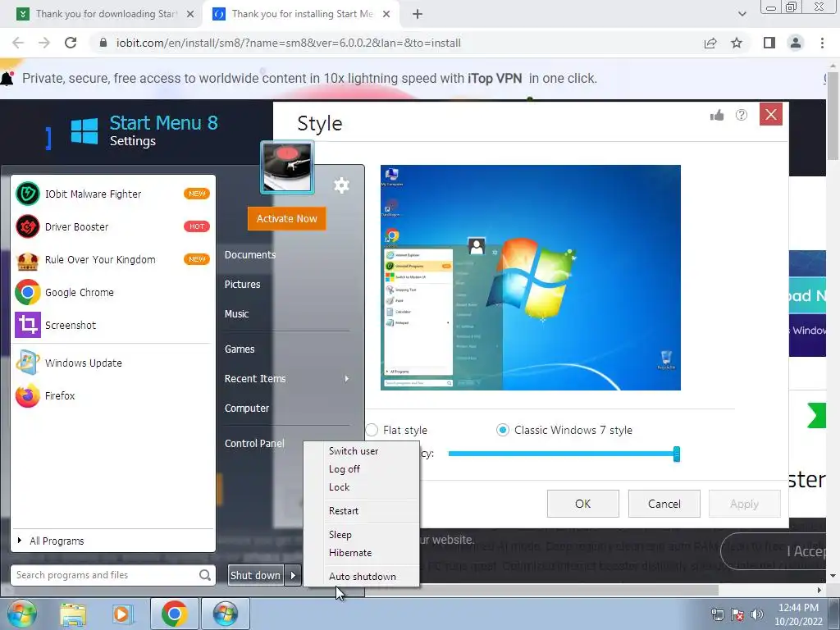840x630 pixels.
Task: Toggle Chrome side panel icon
Action: tap(769, 43)
